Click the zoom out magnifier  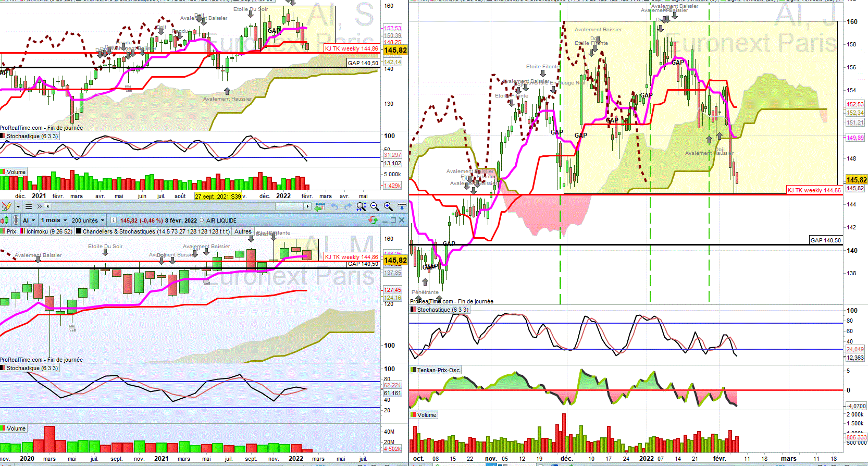click(375, 206)
